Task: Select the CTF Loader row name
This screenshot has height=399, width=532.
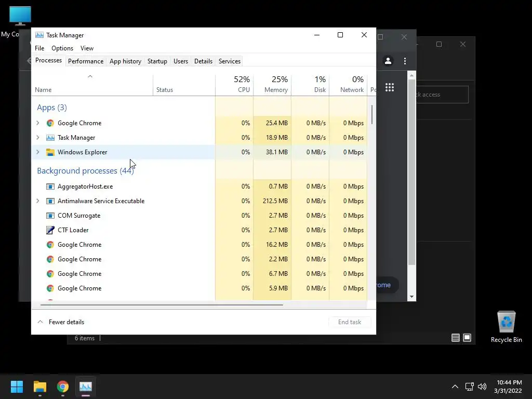Action: coord(73,230)
